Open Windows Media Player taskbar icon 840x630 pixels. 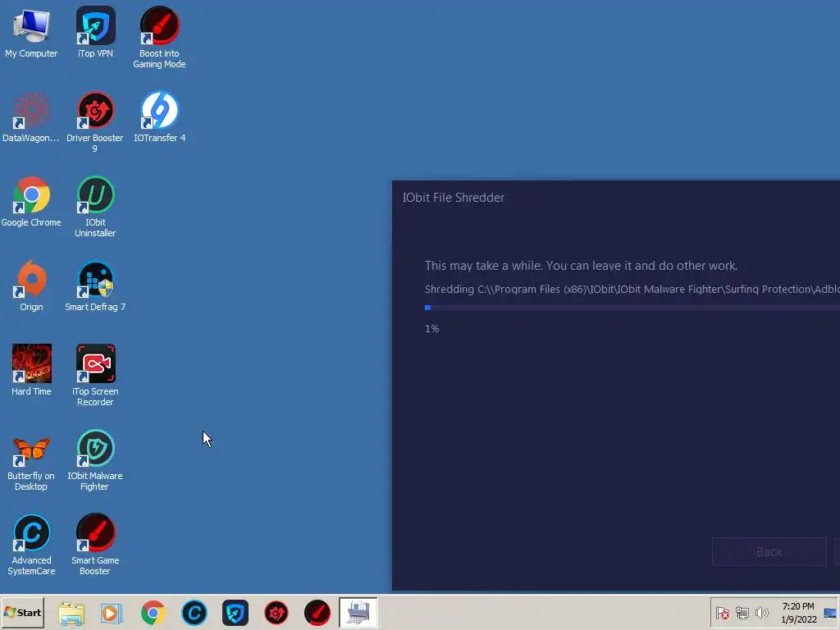point(112,613)
